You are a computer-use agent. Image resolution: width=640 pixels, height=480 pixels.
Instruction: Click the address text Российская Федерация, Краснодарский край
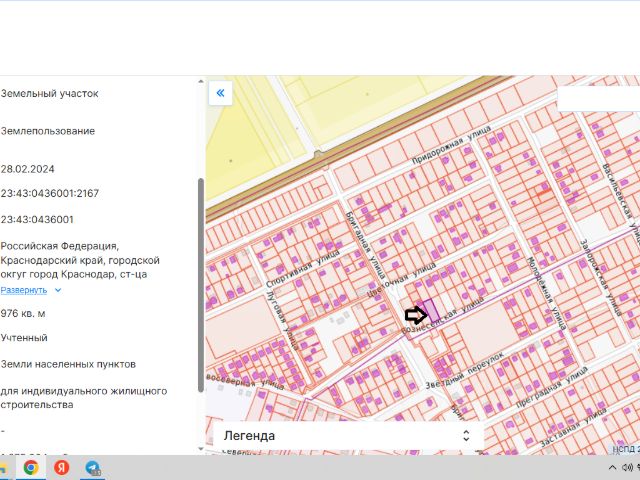pos(80,260)
